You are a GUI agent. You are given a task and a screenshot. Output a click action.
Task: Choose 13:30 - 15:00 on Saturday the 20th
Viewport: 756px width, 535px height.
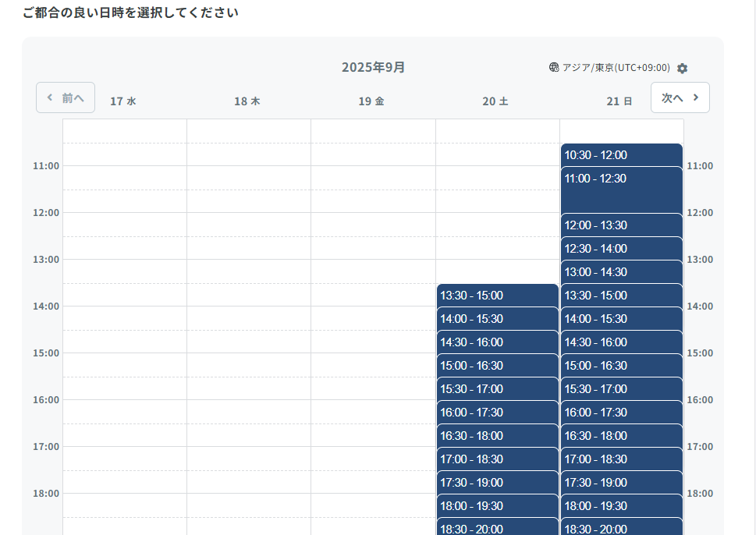click(497, 295)
